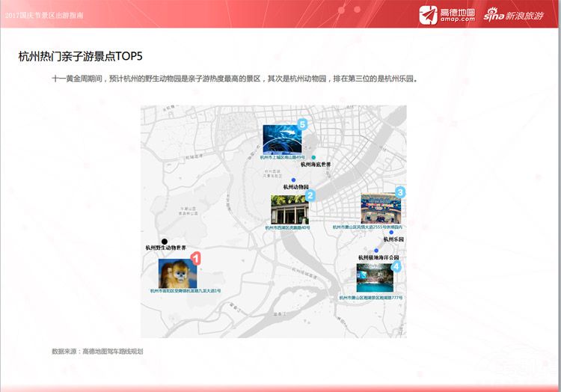Click the amap.com paper plane logo
The image size is (561, 392).
[429, 14]
